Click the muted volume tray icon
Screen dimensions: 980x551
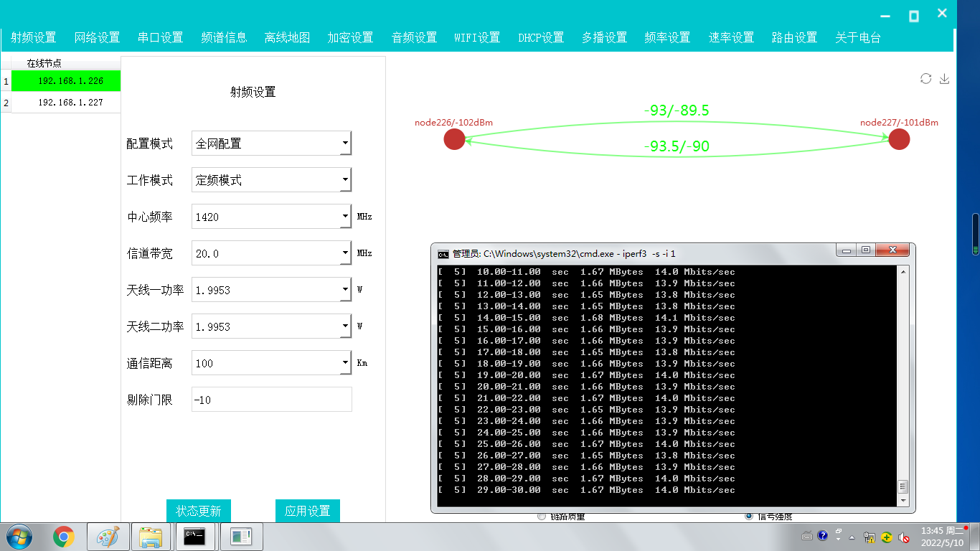point(904,537)
